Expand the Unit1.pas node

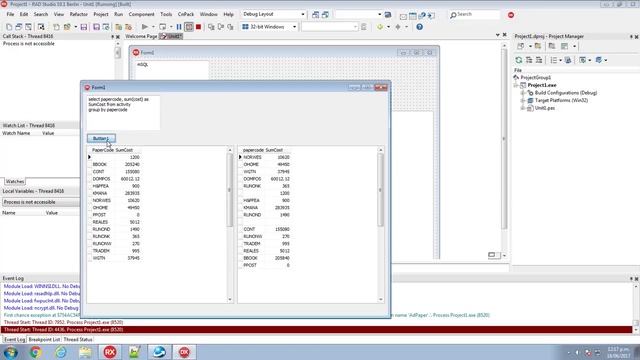pyautogui.click(x=522, y=108)
